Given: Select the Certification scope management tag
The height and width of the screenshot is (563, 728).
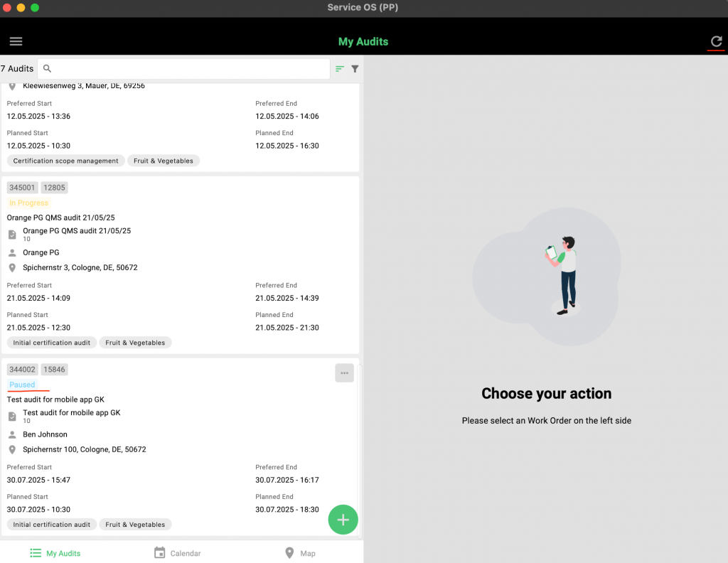Looking at the screenshot, I should pyautogui.click(x=65, y=161).
